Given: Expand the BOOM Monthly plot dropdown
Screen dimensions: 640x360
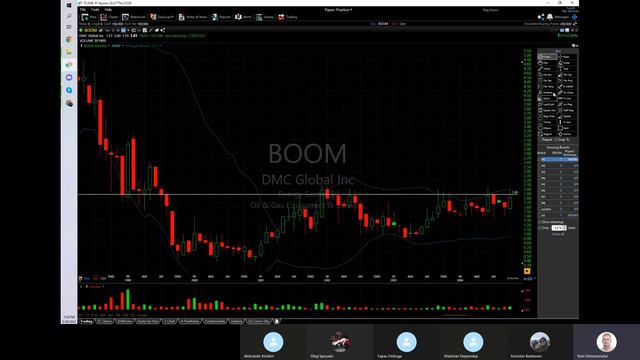Looking at the screenshot, I should [109, 46].
